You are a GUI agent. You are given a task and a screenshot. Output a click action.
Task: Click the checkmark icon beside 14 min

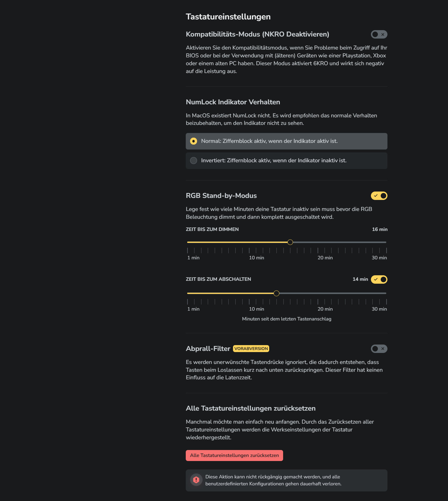[375, 279]
